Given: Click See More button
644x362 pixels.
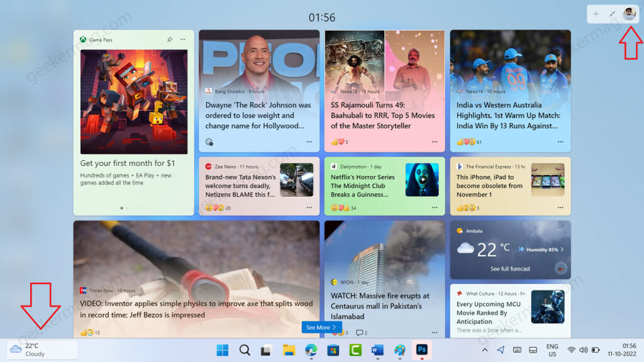Looking at the screenshot, I should tap(321, 327).
